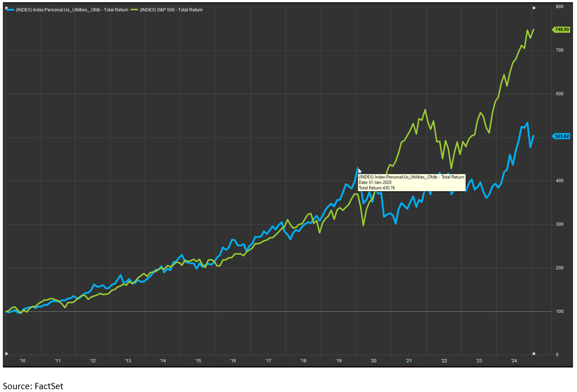Click the blue 503.82 value tag
Viewport: 577px width, 392px height.
562,136
